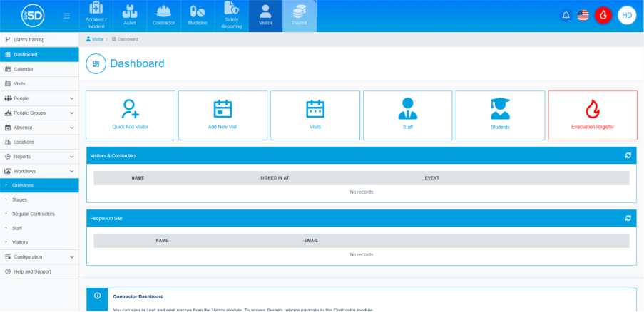Open Help and Support link
The width and height of the screenshot is (644, 312).
(32, 271)
